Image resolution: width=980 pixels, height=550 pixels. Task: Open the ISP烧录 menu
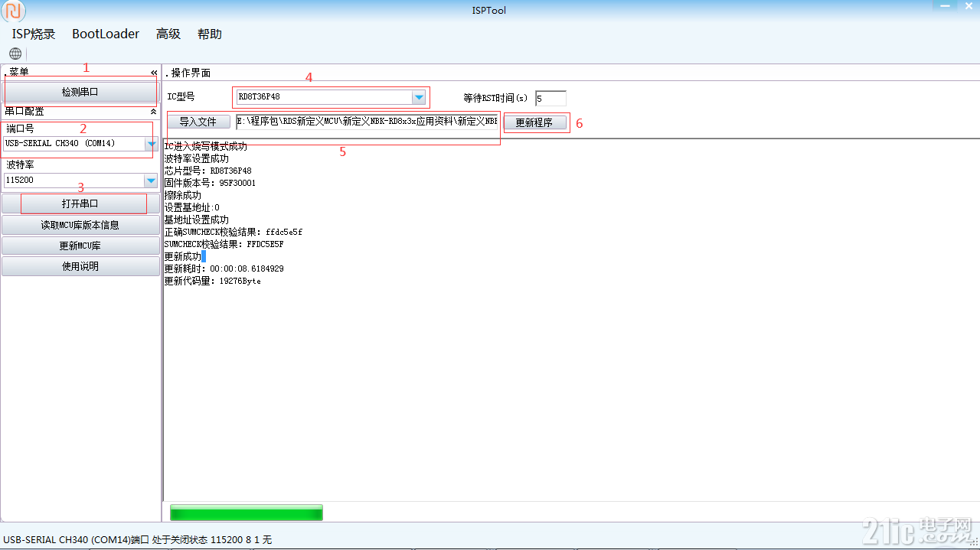tap(34, 34)
